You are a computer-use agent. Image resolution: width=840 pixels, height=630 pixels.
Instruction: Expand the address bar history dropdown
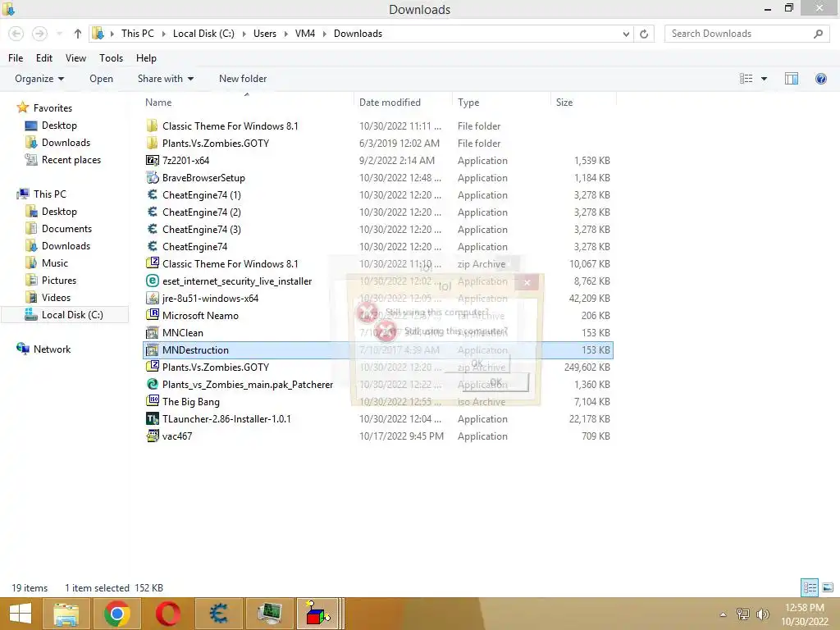click(x=626, y=34)
